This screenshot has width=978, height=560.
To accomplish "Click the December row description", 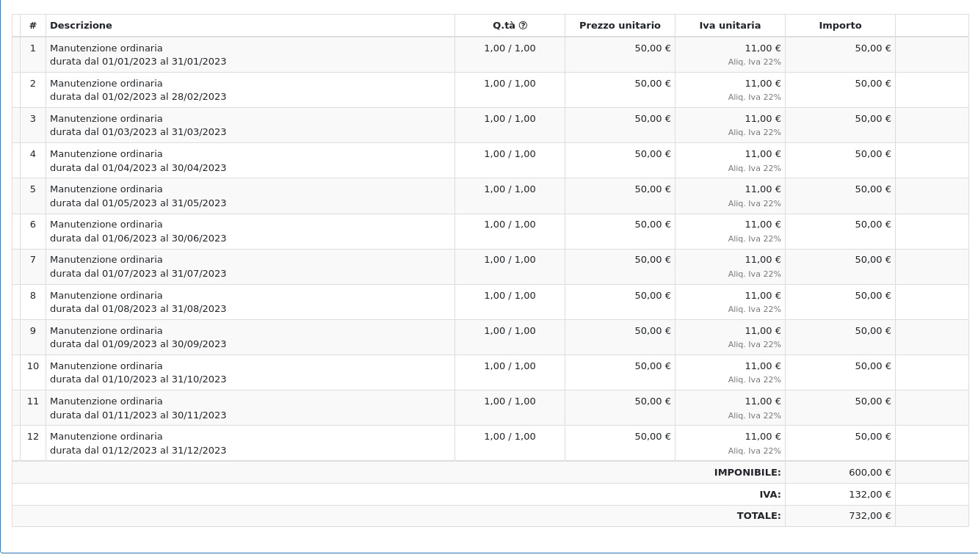I will pos(138,443).
